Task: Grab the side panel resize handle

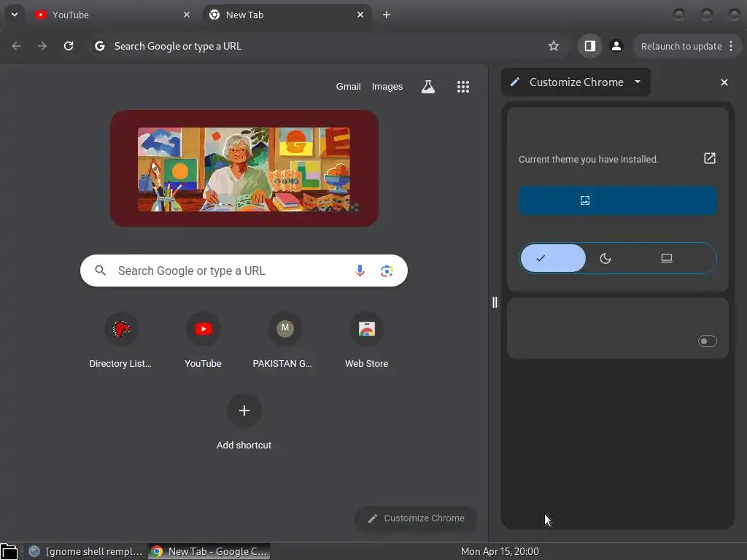Action: click(495, 302)
